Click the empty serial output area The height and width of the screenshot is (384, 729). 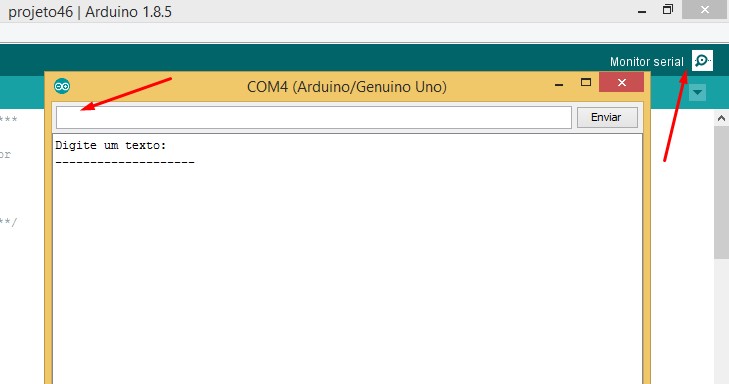(x=347, y=274)
